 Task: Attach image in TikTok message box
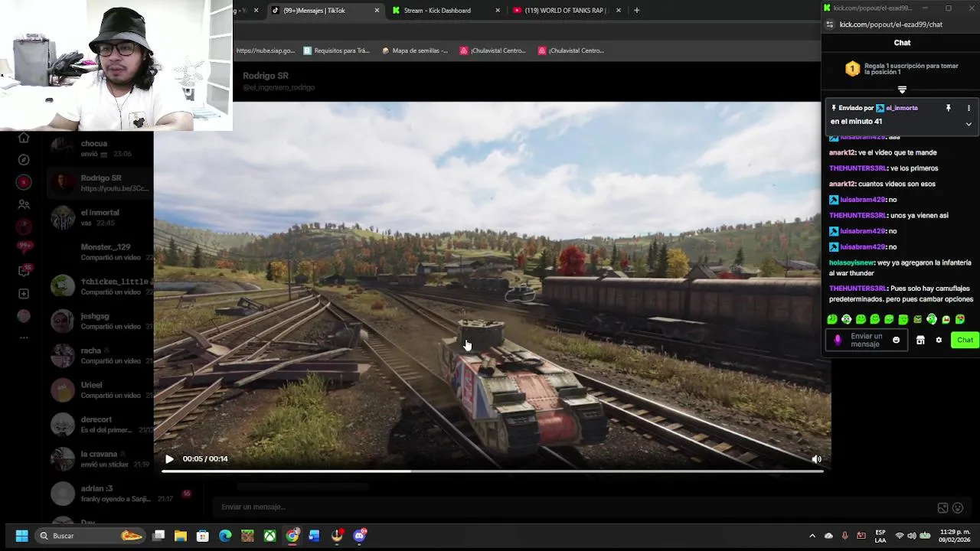pos(942,507)
